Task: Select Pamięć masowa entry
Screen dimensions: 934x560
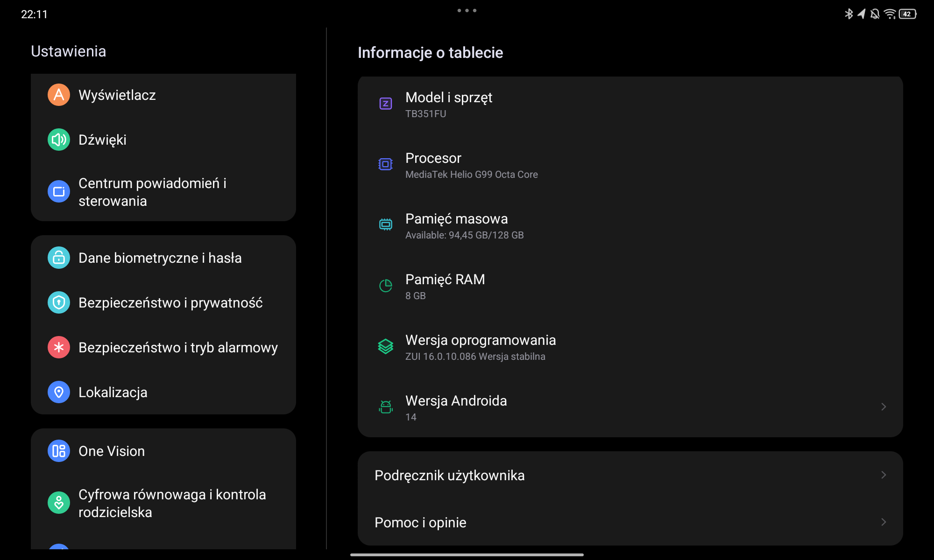Action: [x=630, y=225]
